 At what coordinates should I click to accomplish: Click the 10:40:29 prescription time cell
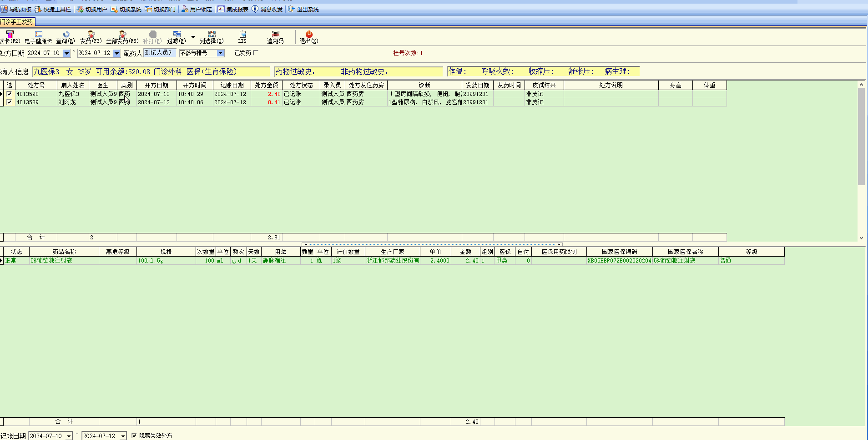[x=195, y=94]
